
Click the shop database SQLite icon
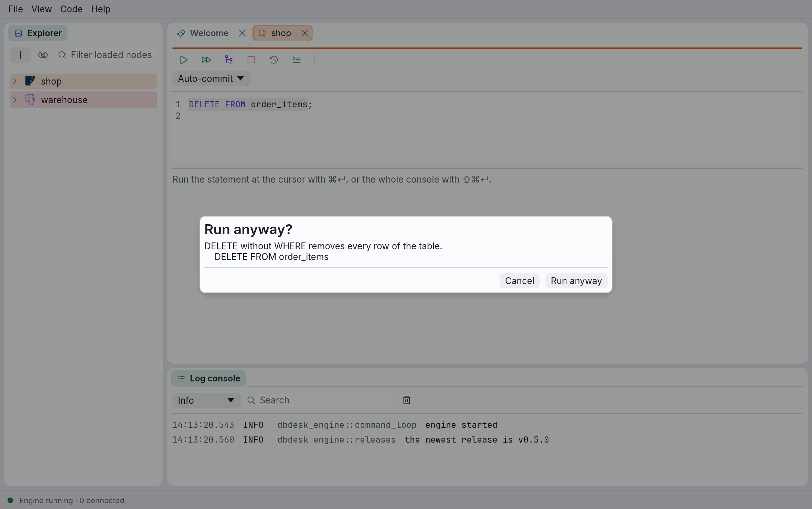[x=30, y=81]
